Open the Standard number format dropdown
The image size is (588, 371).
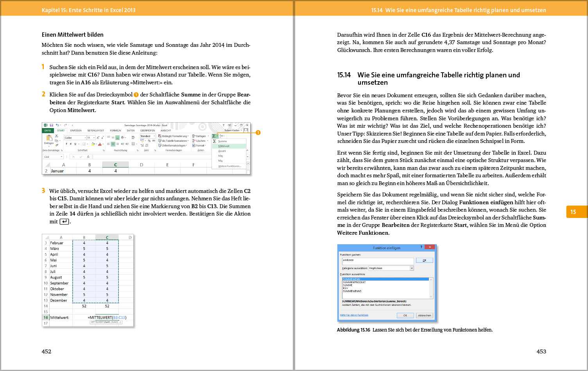tap(154, 136)
